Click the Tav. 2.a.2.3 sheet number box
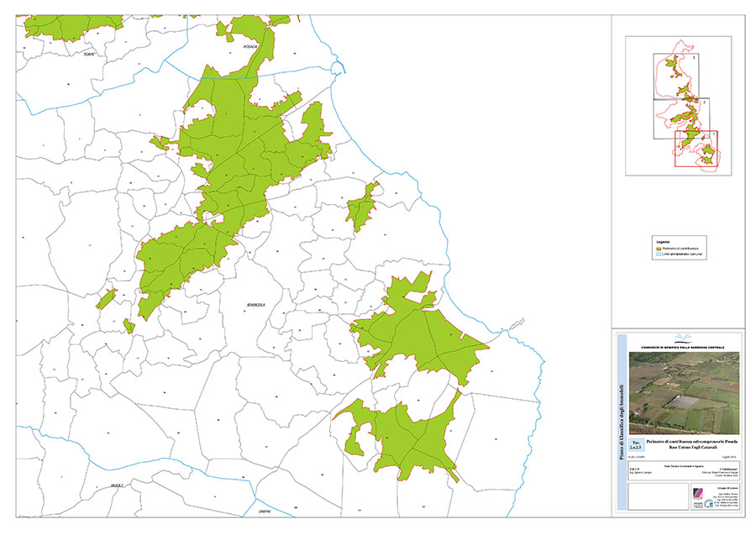 pos(637,445)
